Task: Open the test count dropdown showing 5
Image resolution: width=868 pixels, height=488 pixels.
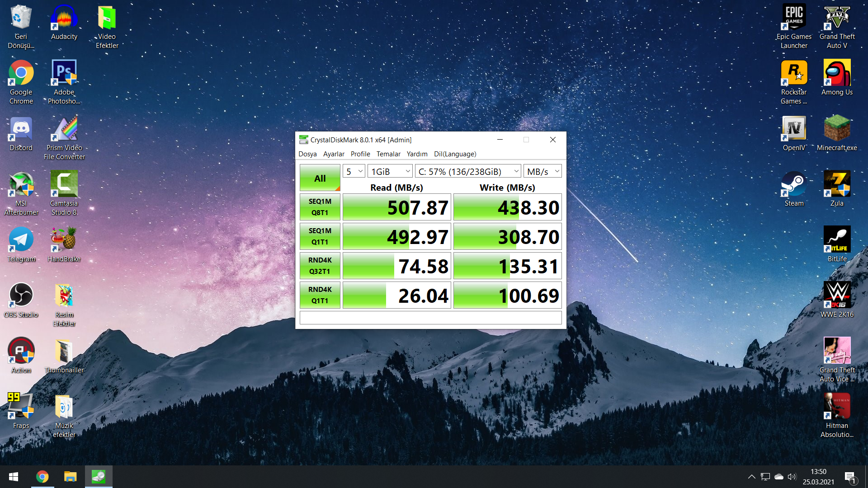Action: click(x=354, y=172)
